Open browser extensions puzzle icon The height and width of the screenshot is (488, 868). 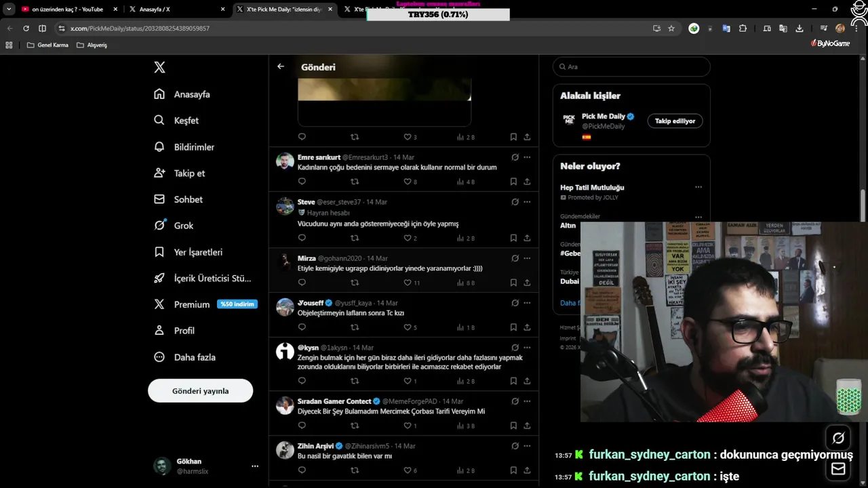tap(743, 28)
